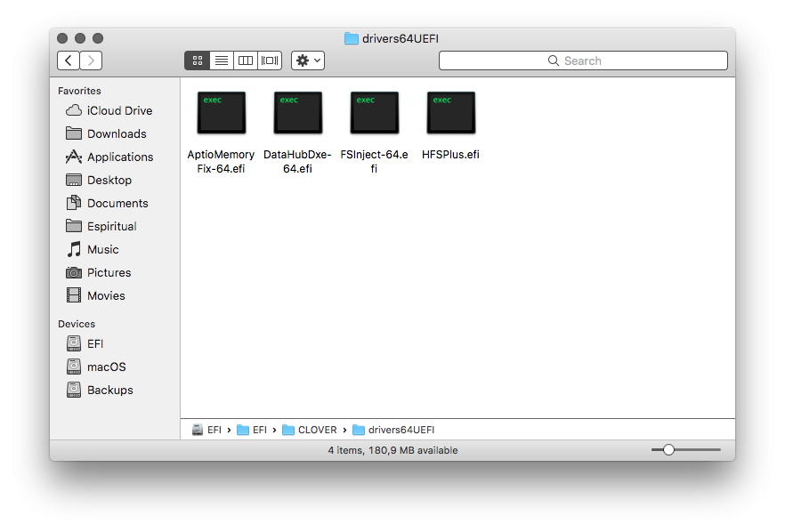This screenshot has height=532, width=785.
Task: Select DataHubDxe-64.efi file icon
Action: click(x=298, y=113)
